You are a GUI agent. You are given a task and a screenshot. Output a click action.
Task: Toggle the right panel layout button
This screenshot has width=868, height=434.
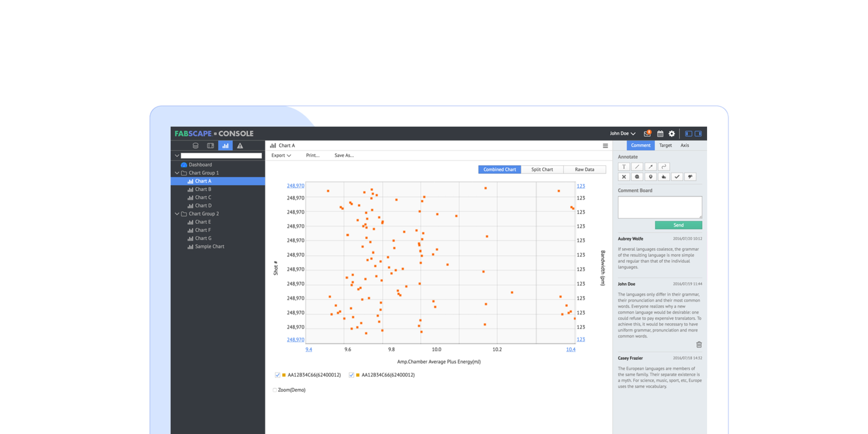(x=698, y=134)
